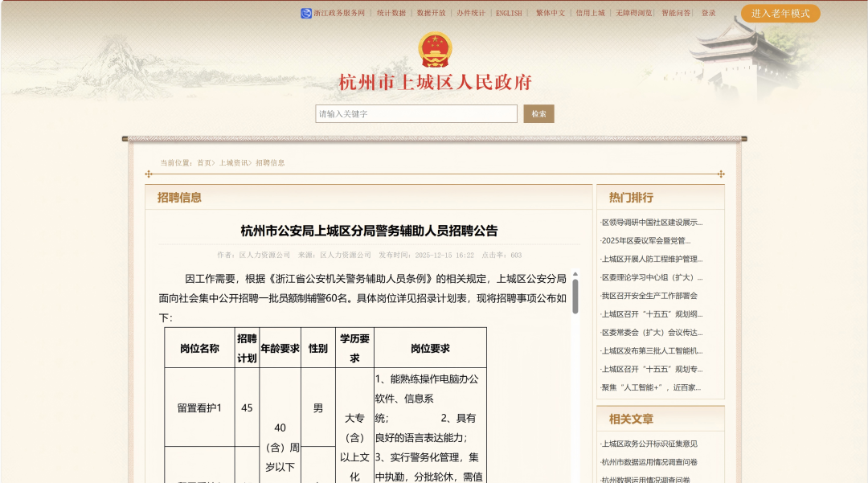
Task: Open 智能问答 assistant
Action: tap(676, 14)
